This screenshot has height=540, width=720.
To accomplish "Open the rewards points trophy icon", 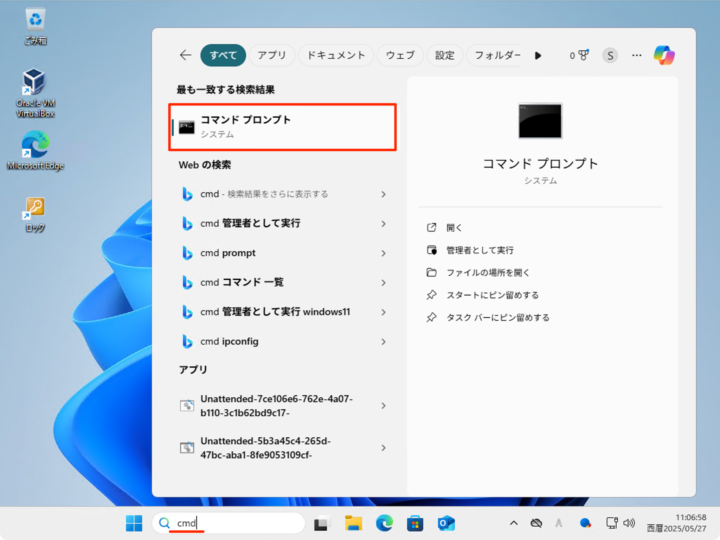I will [579, 55].
